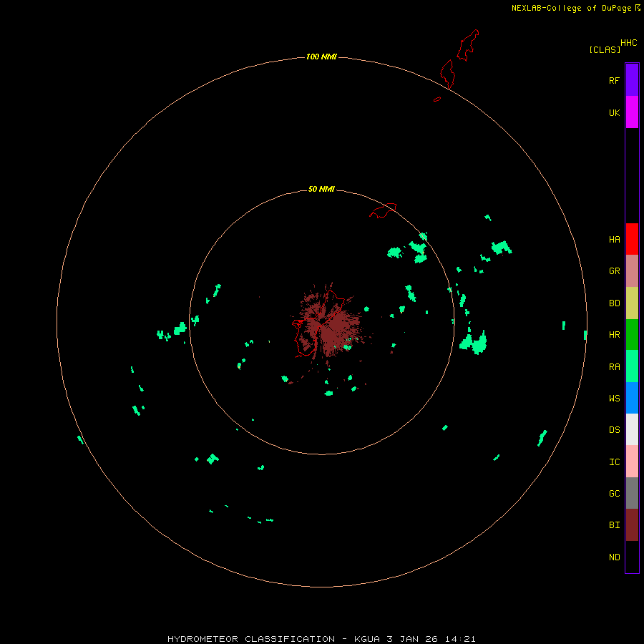The height and width of the screenshot is (644, 644).
Task: Click the IC legend label
Action: click(x=614, y=462)
